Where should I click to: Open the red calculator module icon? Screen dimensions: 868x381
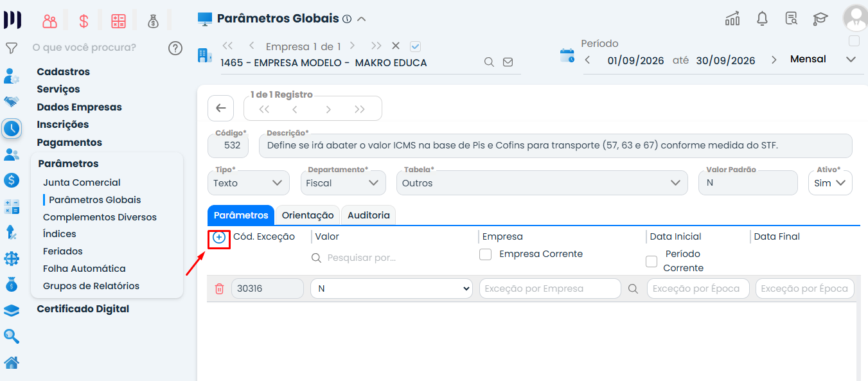point(118,21)
